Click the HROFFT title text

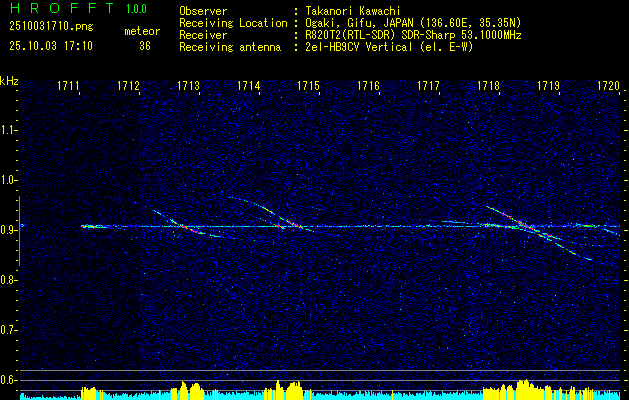pyautogui.click(x=58, y=9)
